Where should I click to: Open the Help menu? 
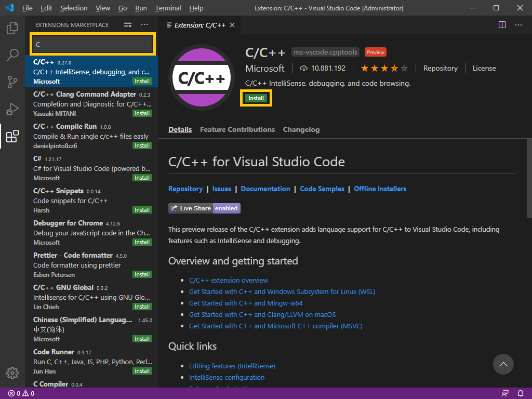196,8
